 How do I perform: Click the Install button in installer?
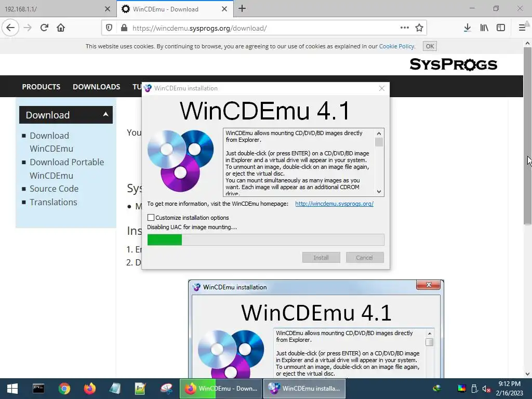coord(321,258)
